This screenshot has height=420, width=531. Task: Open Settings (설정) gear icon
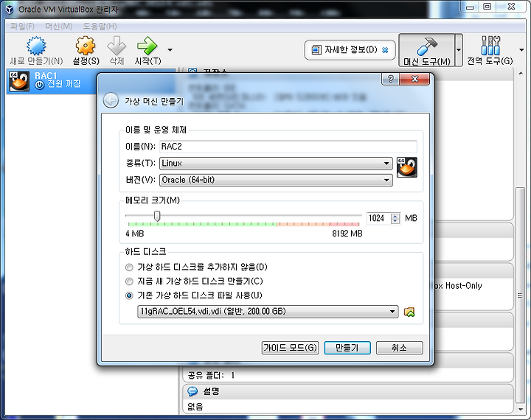point(86,46)
